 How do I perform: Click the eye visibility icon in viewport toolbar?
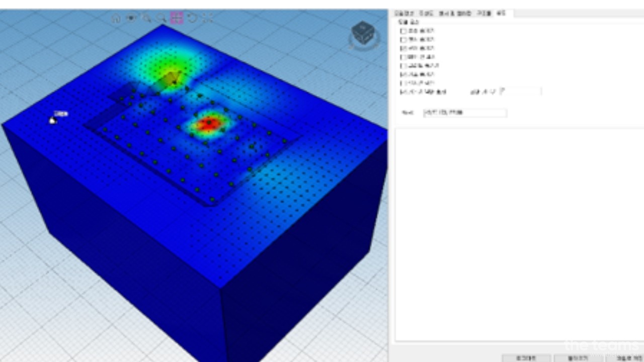click(x=131, y=19)
